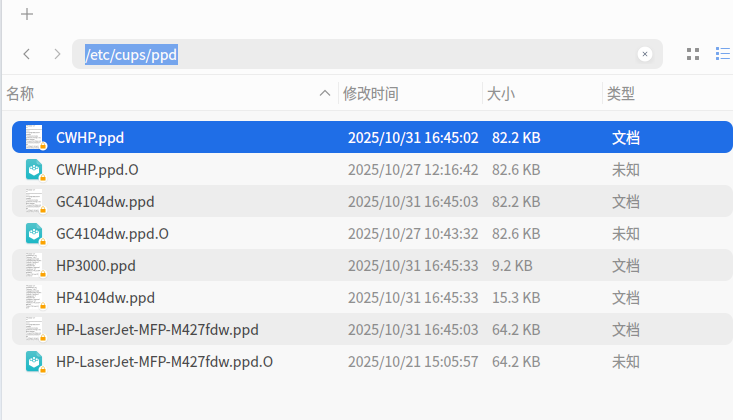Switch to list view

[723, 54]
